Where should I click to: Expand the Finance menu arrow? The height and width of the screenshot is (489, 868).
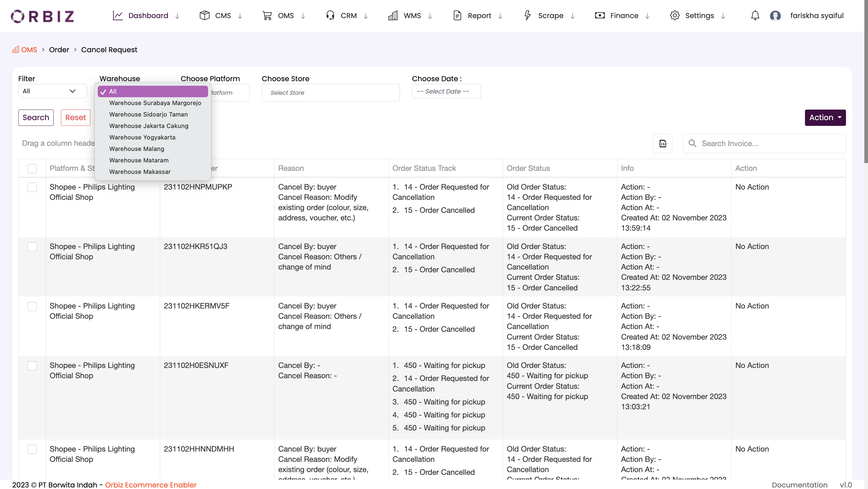pyautogui.click(x=647, y=16)
